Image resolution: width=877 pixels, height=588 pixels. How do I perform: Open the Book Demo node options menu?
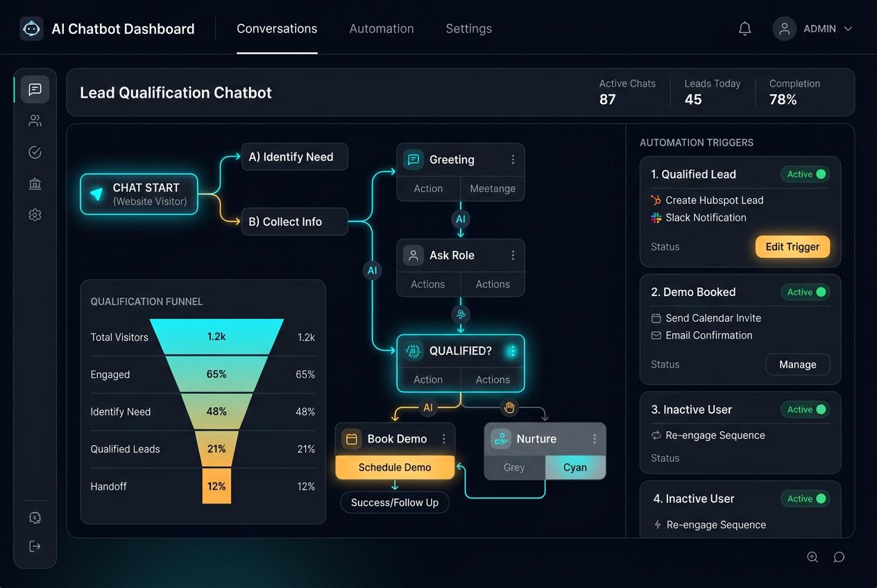[x=444, y=439]
